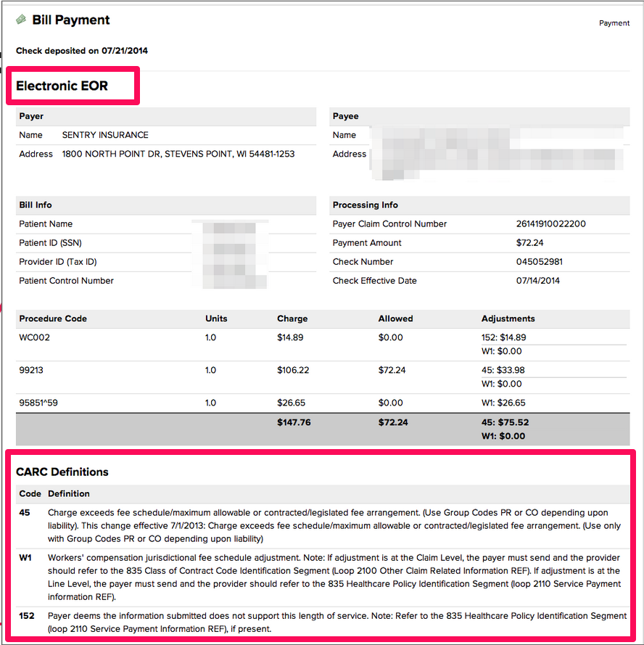Click the Payment link at top right
Screen dimensions: 644x645
coord(614,23)
